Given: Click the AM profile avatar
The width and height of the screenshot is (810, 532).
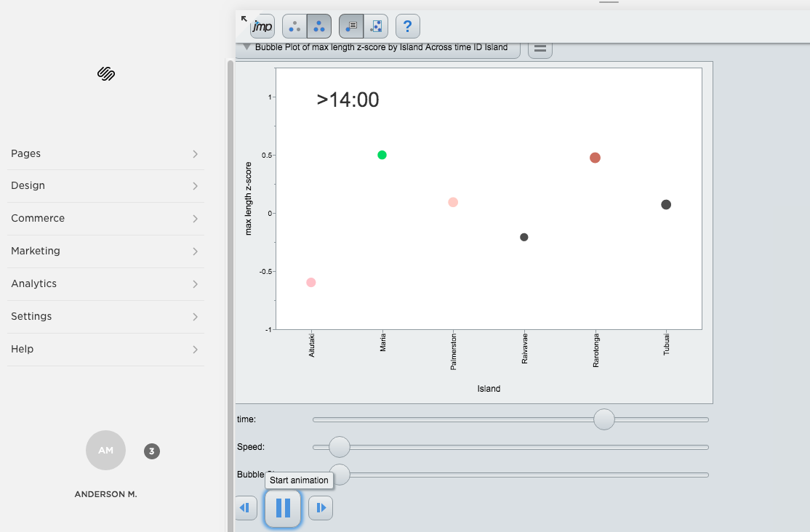Looking at the screenshot, I should coord(106,451).
